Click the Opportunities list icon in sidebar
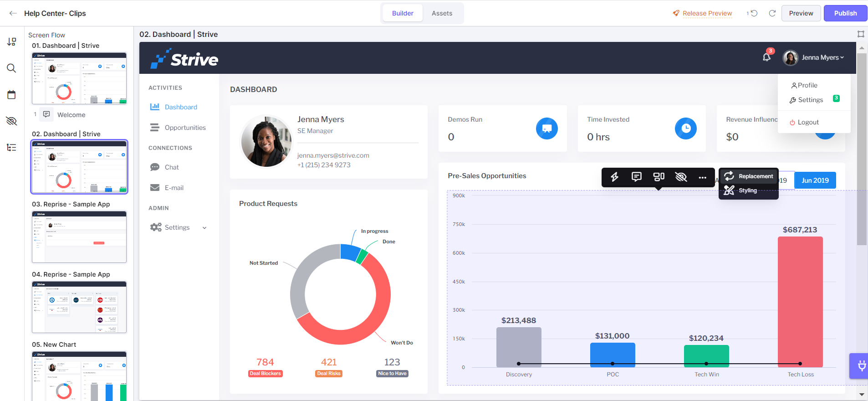This screenshot has width=868, height=401. pyautogui.click(x=155, y=127)
